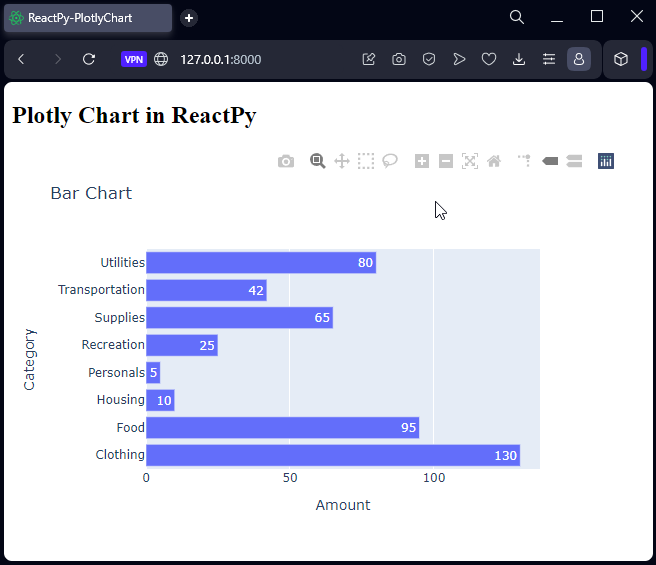Open the extensions cube icon

(x=621, y=59)
